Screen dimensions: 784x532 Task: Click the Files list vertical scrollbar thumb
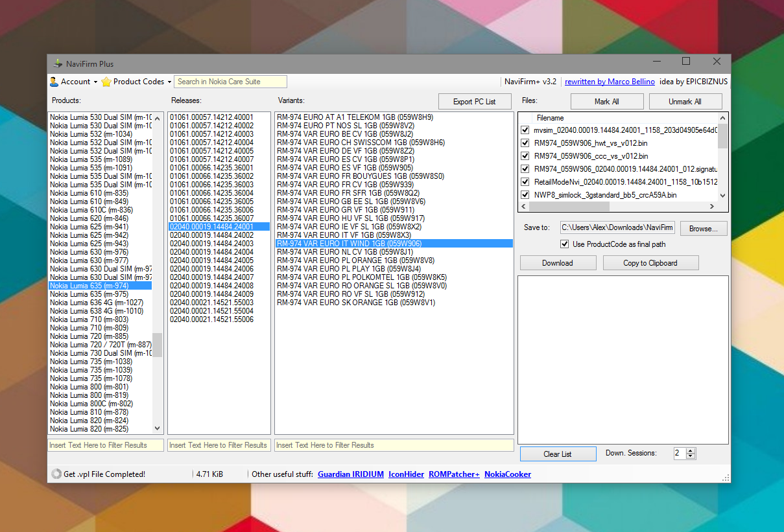tap(722, 136)
